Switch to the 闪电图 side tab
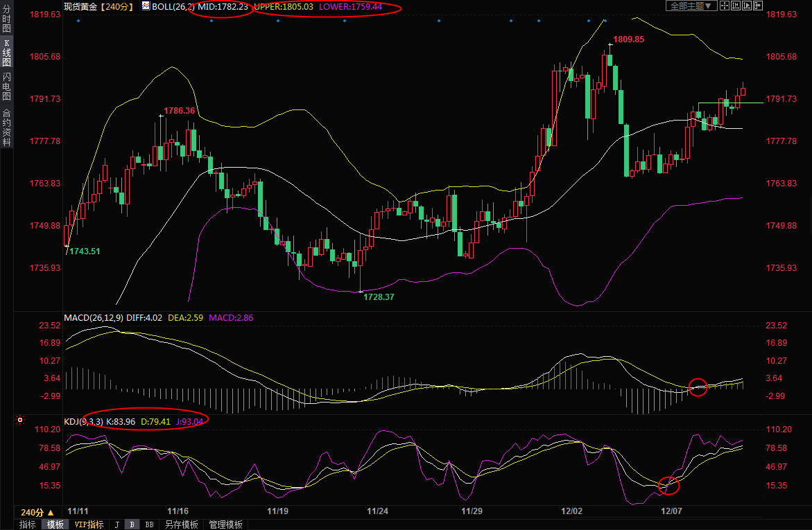The image size is (812, 530). [6, 86]
